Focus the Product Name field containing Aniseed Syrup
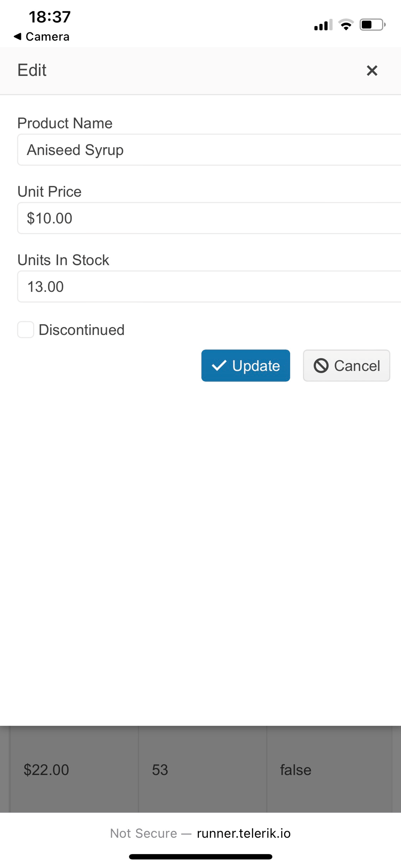Image resolution: width=401 pixels, height=868 pixels. pos(209,150)
